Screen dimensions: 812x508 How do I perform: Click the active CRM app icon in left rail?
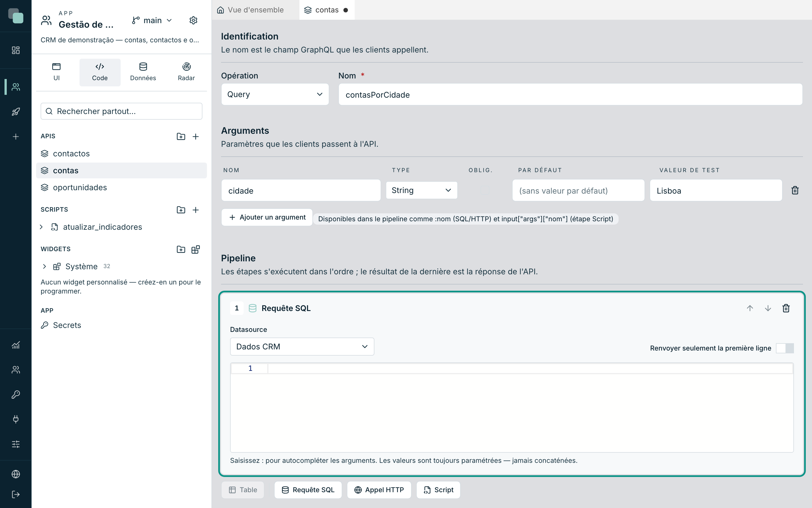pos(16,87)
